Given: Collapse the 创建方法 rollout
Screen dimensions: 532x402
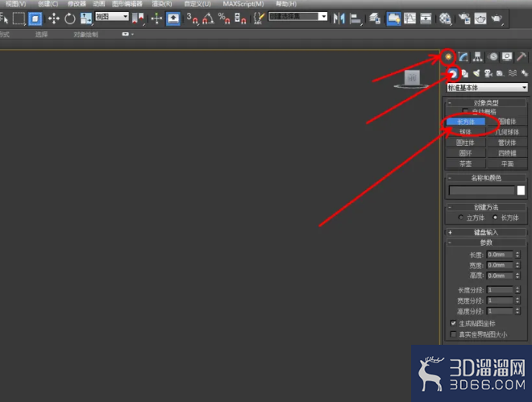Looking at the screenshot, I should (x=486, y=207).
